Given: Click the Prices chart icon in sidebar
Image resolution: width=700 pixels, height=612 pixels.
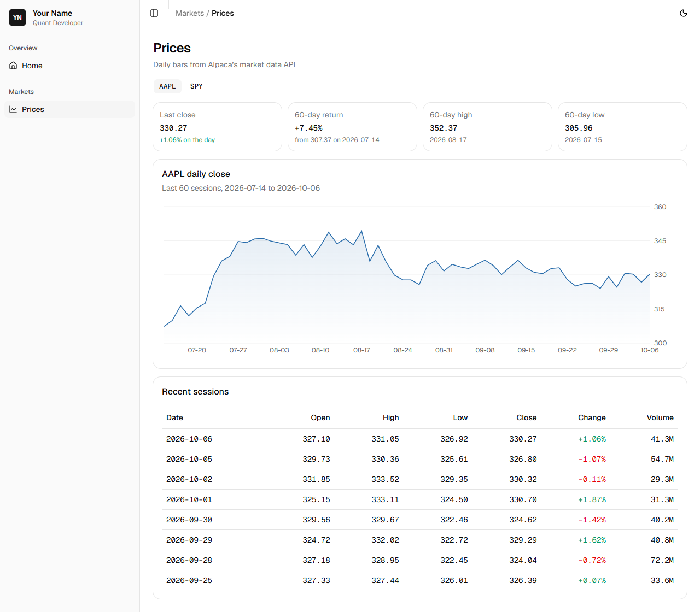Looking at the screenshot, I should (13, 109).
